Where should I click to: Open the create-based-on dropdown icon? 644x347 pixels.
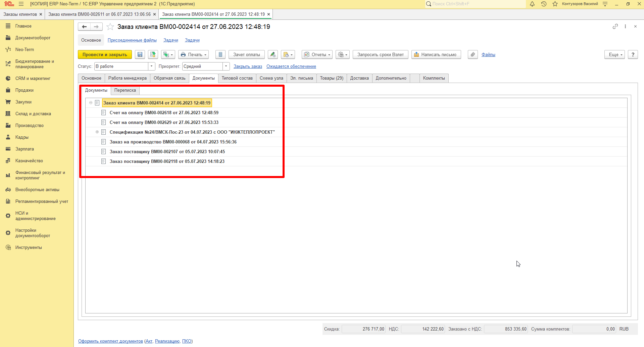click(168, 54)
